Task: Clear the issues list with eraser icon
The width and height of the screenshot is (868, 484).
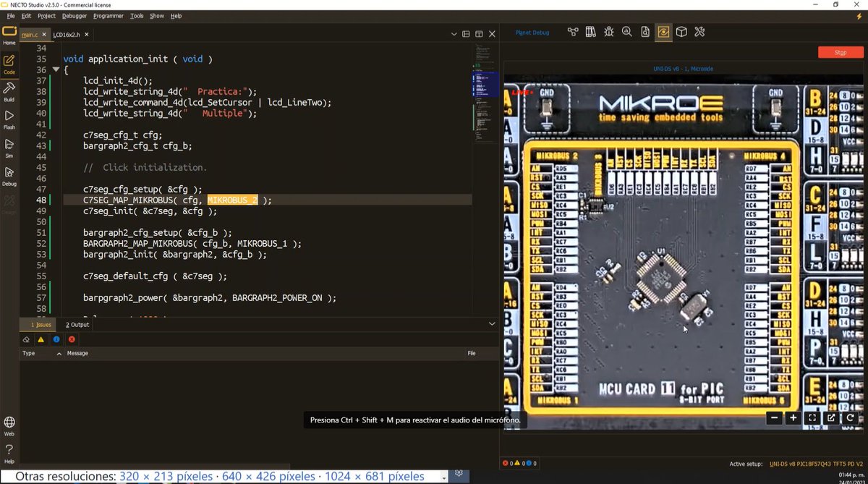Action: pyautogui.click(x=26, y=339)
